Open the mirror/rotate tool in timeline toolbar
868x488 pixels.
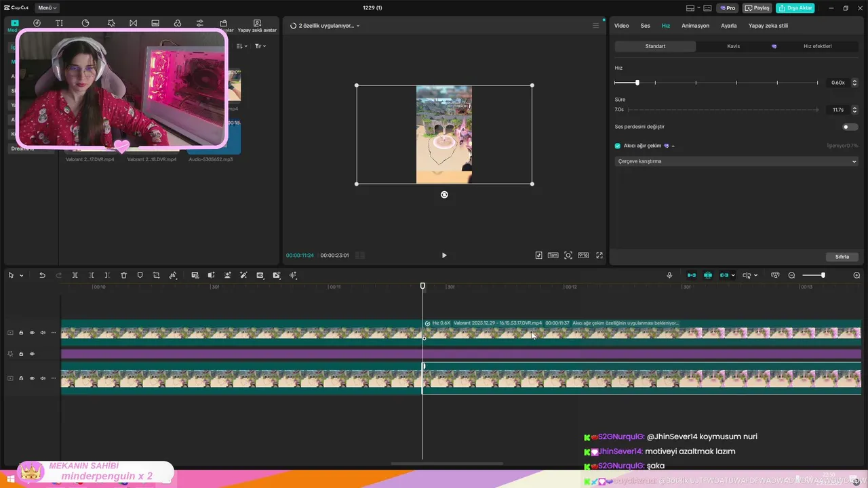173,275
